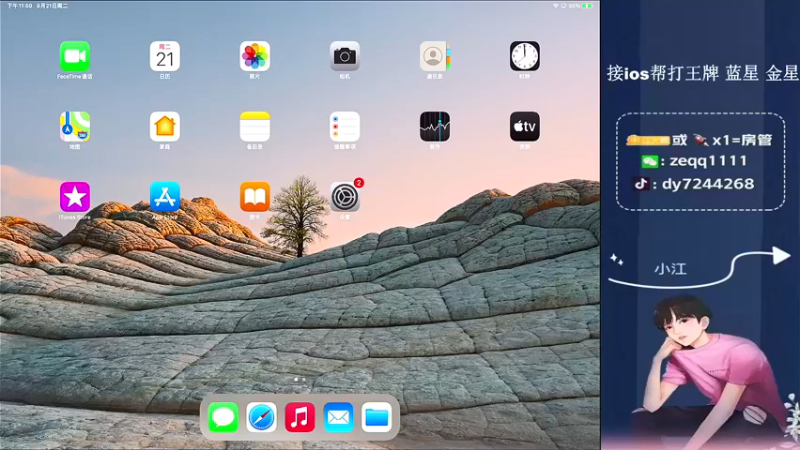800x450 pixels.
Task: Open Messages from the dock
Action: coord(223,417)
